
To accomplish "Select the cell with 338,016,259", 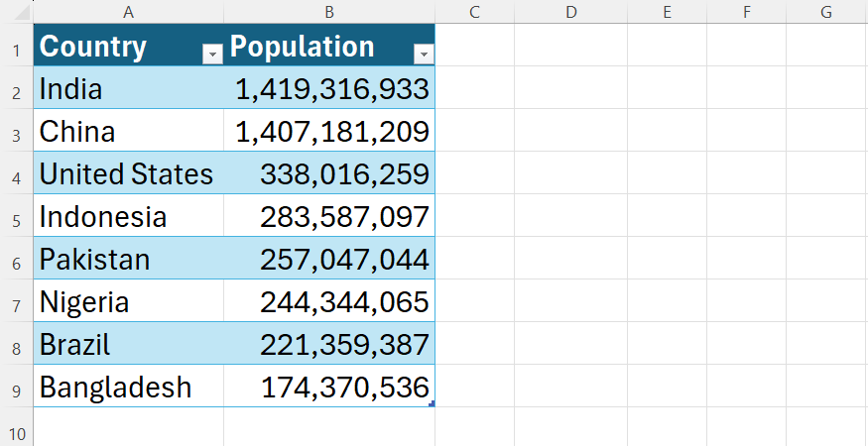I will pyautogui.click(x=329, y=172).
